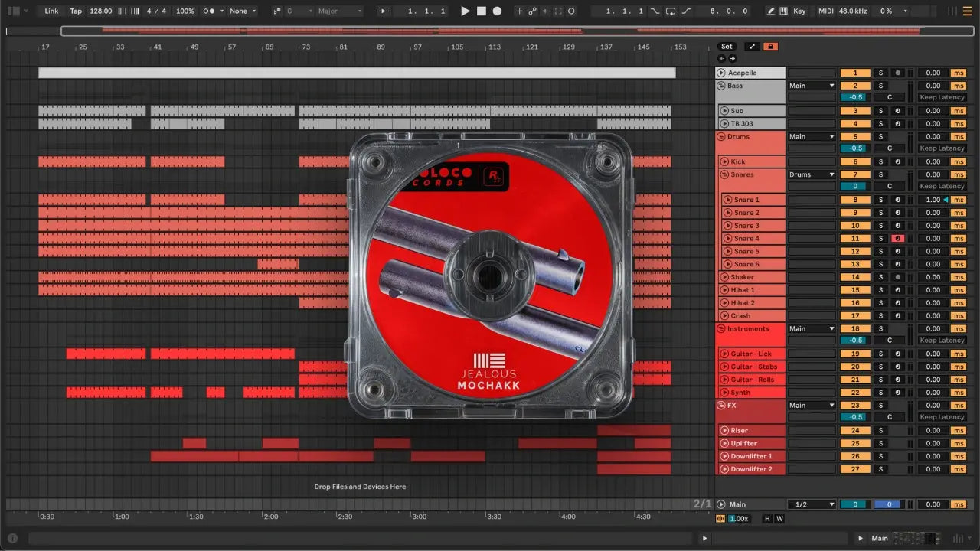Click the Tap tempo button
Viewport: 980px width, 551px height.
click(76, 11)
